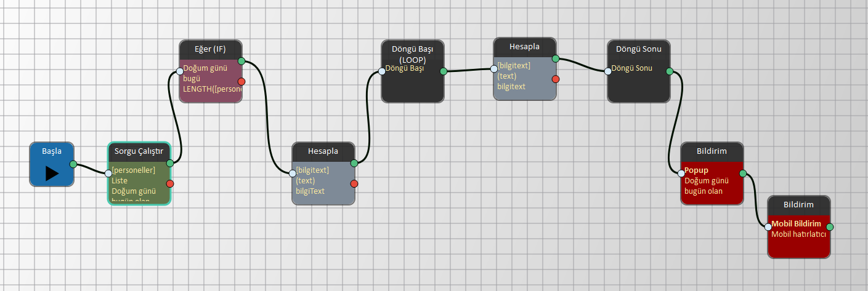Click the input port of Mobil Bildirim node
Viewport: 868px width, 291px height.
point(768,227)
